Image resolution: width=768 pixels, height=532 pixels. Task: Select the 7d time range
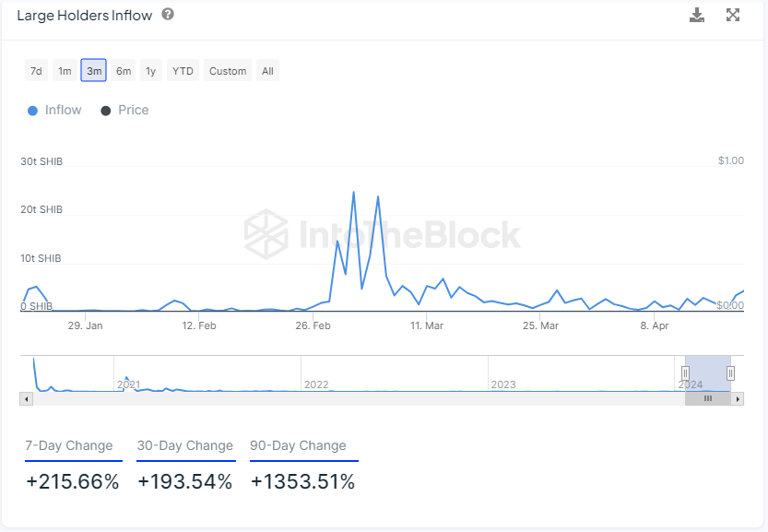click(x=36, y=71)
